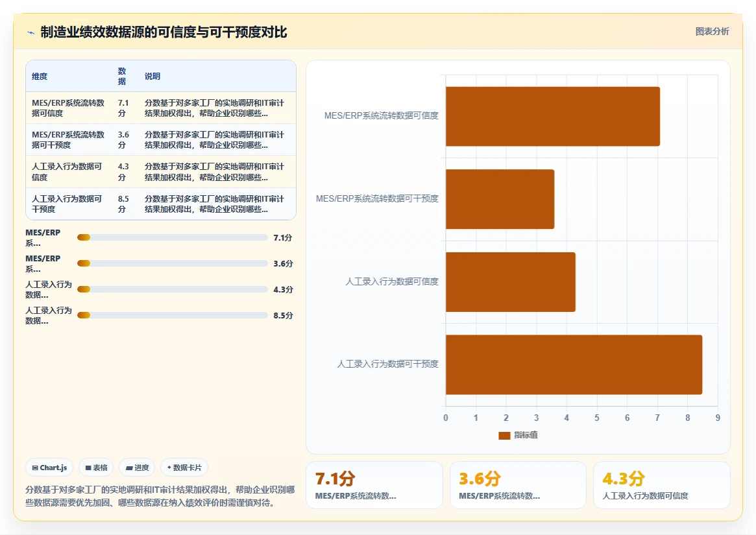Select table cell MES/ERP系统流转数据可干预度
Viewport: 756px width, 535px height.
68,140
